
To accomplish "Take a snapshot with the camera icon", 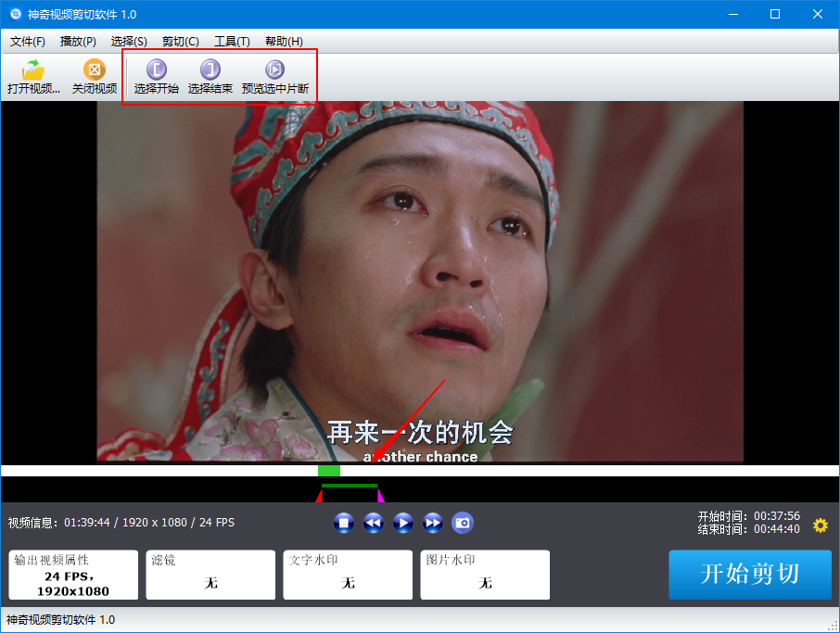I will [x=463, y=523].
